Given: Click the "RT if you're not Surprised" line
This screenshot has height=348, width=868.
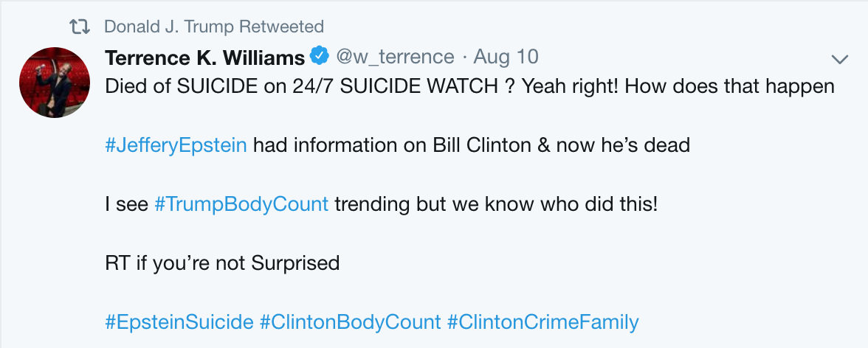Looking at the screenshot, I should point(222,263).
